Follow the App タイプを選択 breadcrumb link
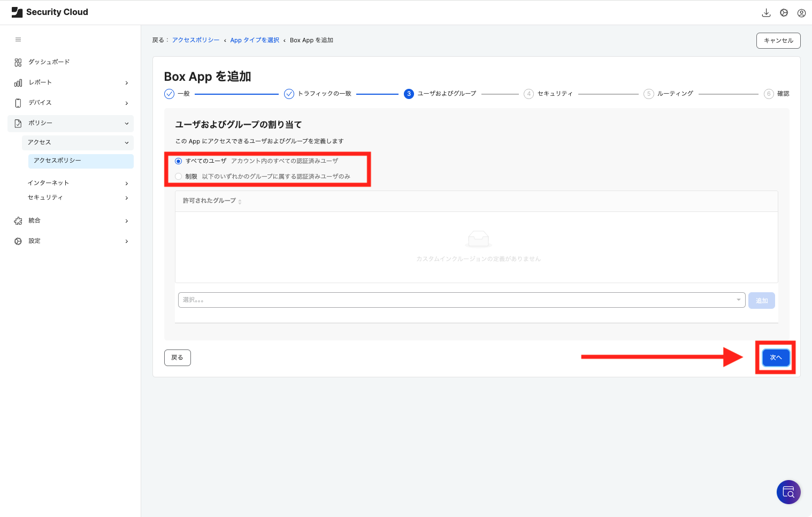 tap(255, 40)
